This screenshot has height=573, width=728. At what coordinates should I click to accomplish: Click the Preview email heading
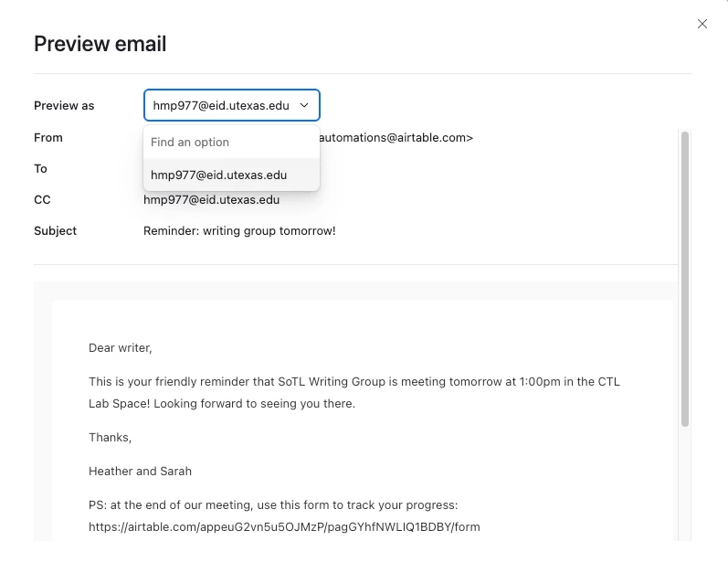coord(100,44)
